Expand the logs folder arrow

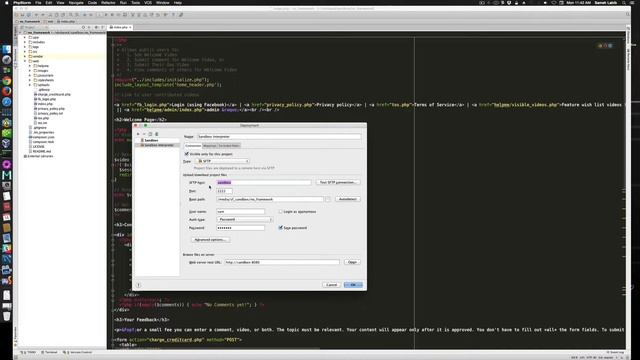click(25, 47)
